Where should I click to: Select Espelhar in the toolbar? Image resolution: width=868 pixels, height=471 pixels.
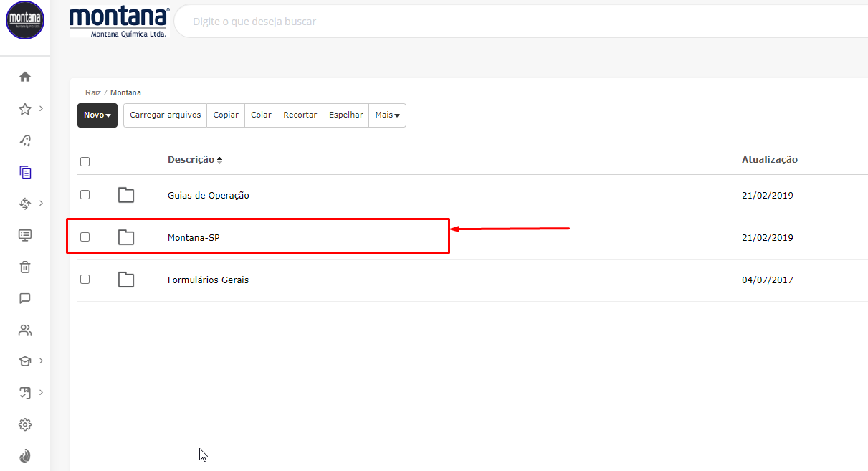click(345, 115)
